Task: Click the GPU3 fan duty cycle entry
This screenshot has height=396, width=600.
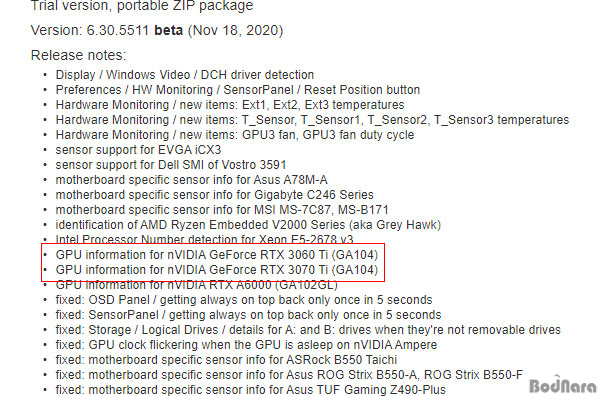Action: [235, 135]
